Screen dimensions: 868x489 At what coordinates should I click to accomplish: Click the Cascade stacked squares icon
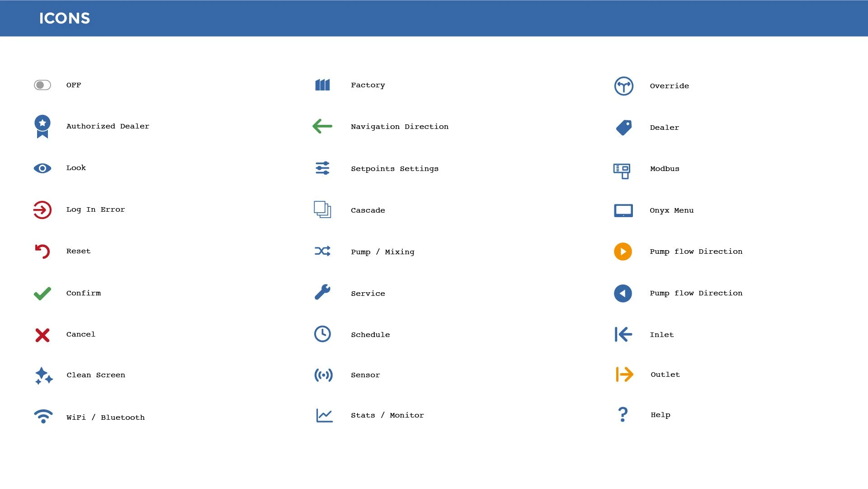pyautogui.click(x=322, y=210)
